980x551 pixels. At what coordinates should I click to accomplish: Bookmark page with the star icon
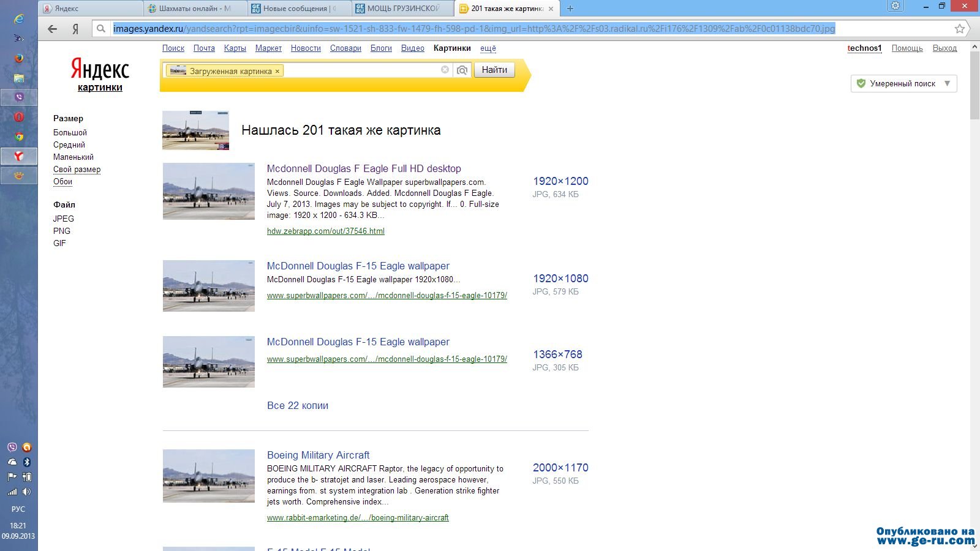[x=959, y=29]
